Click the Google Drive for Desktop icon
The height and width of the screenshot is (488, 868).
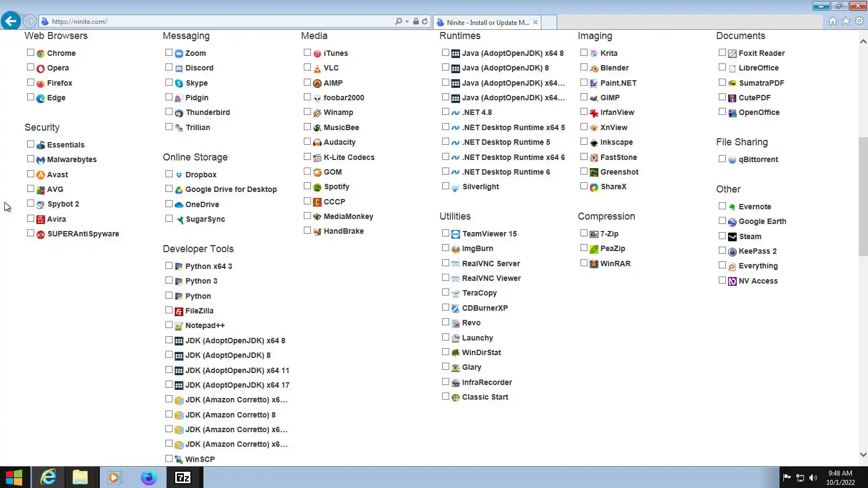(x=179, y=190)
